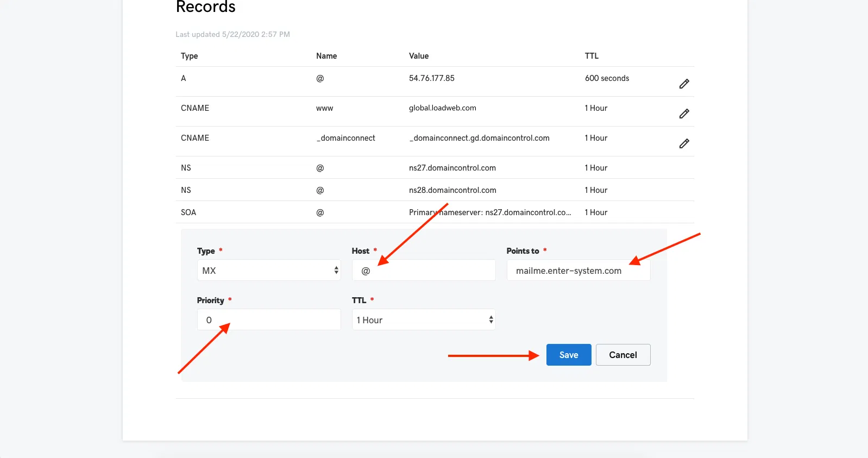Expand the TTL dropdown set to 1 Hour
The width and height of the screenshot is (868, 458).
click(423, 320)
